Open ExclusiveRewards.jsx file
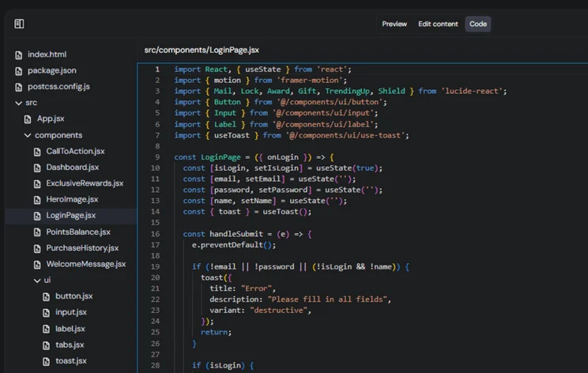Image resolution: width=588 pixels, height=373 pixels. 85,183
